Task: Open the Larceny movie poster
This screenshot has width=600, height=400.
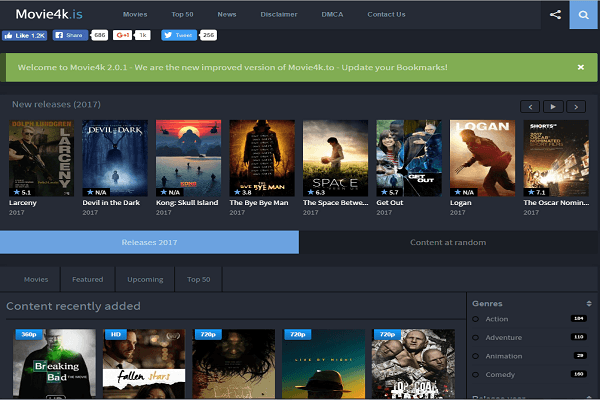Action: coord(42,158)
